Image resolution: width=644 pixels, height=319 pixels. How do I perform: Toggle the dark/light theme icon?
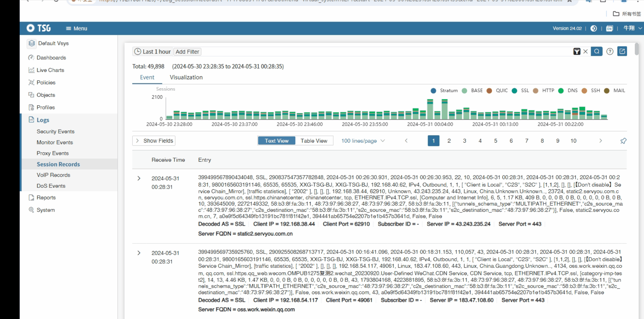(594, 29)
